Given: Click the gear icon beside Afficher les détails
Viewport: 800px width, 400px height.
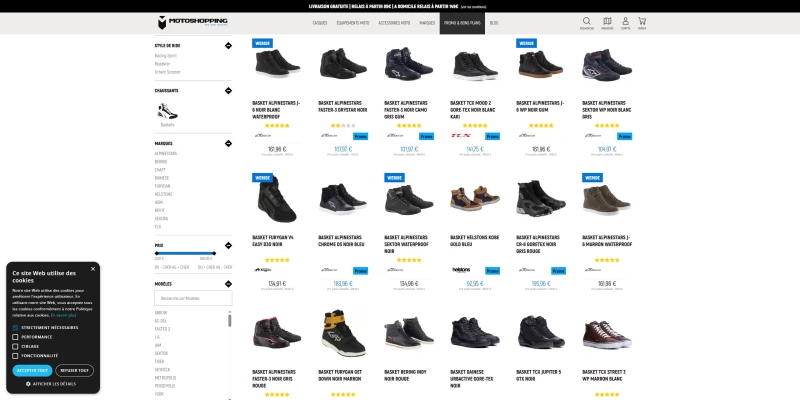Looking at the screenshot, I should coord(28,384).
